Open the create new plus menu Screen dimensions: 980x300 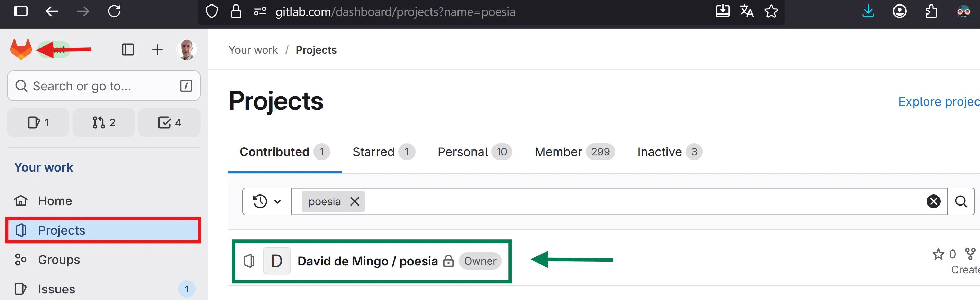pyautogui.click(x=157, y=49)
